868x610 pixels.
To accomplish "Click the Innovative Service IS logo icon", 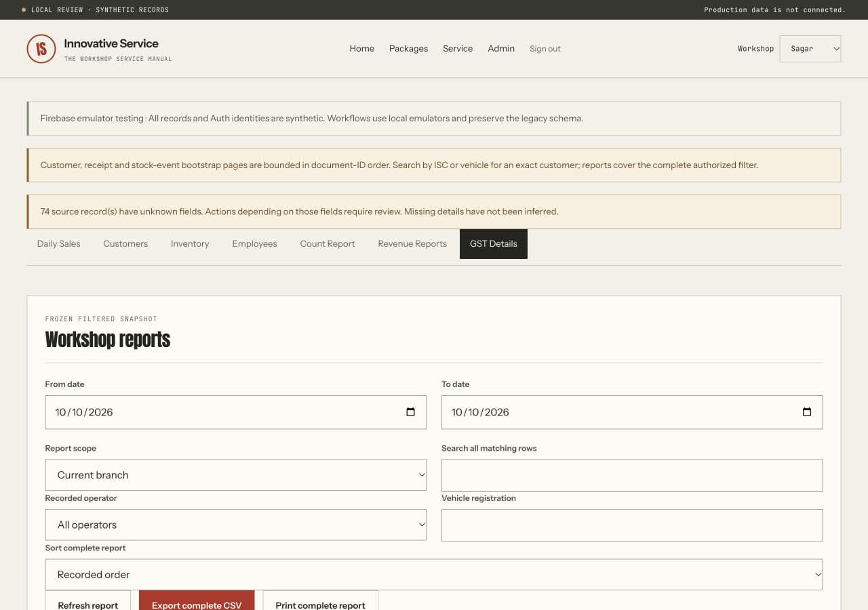I will click(x=41, y=49).
